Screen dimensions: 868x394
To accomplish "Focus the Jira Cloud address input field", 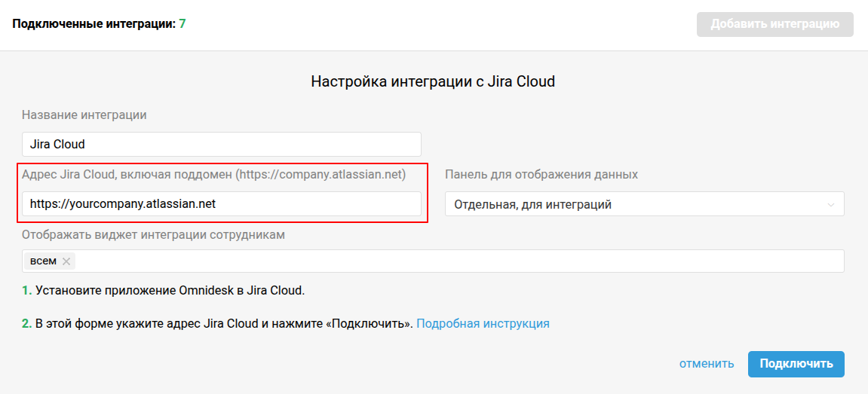I will (x=222, y=204).
